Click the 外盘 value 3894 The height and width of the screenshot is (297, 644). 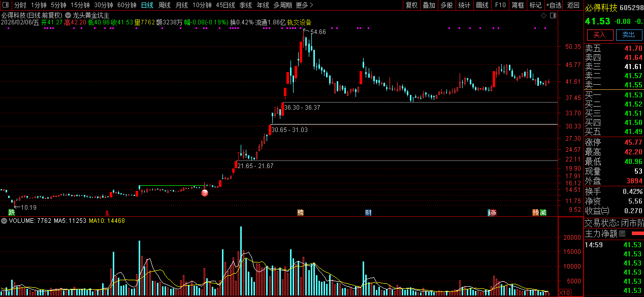point(633,181)
